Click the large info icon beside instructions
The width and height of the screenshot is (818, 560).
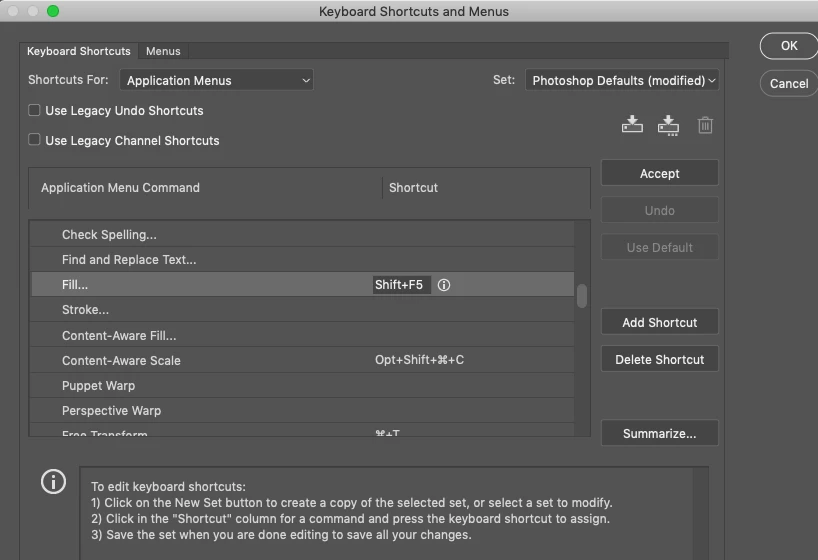click(53, 481)
